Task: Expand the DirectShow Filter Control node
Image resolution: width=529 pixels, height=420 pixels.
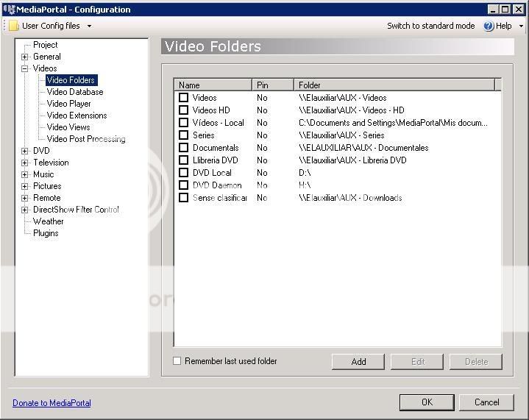Action: pyautogui.click(x=24, y=210)
